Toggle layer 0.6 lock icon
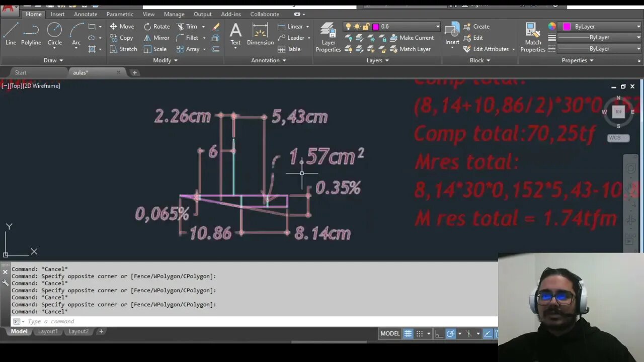 [x=366, y=27]
